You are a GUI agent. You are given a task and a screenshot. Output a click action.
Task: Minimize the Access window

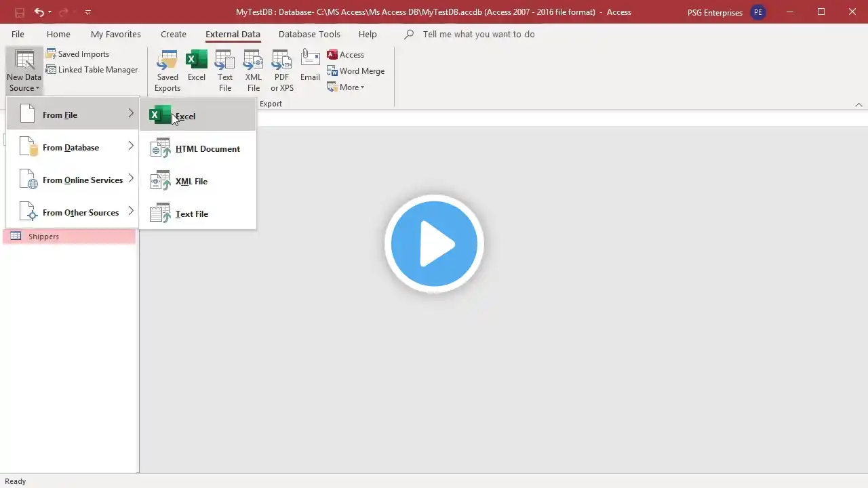pyautogui.click(x=790, y=12)
